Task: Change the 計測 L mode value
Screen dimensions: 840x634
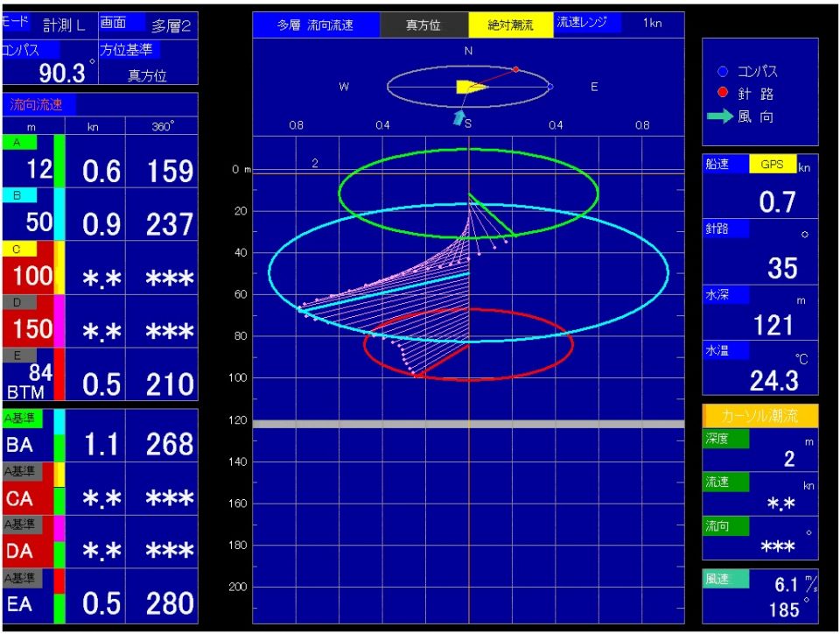Action: click(64, 25)
